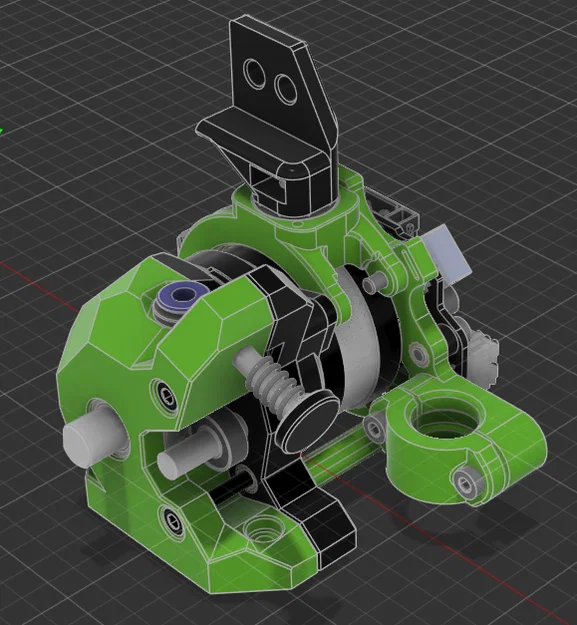Select the grey disc wheel in the center

coord(359,339)
